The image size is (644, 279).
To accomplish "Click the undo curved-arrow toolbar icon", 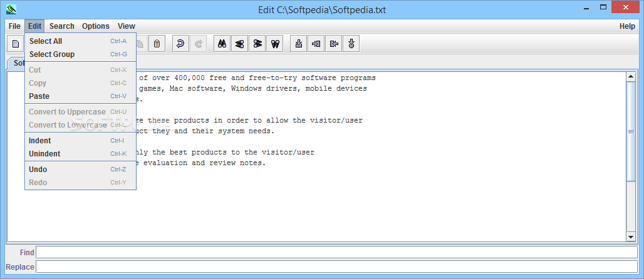I will pyautogui.click(x=180, y=44).
